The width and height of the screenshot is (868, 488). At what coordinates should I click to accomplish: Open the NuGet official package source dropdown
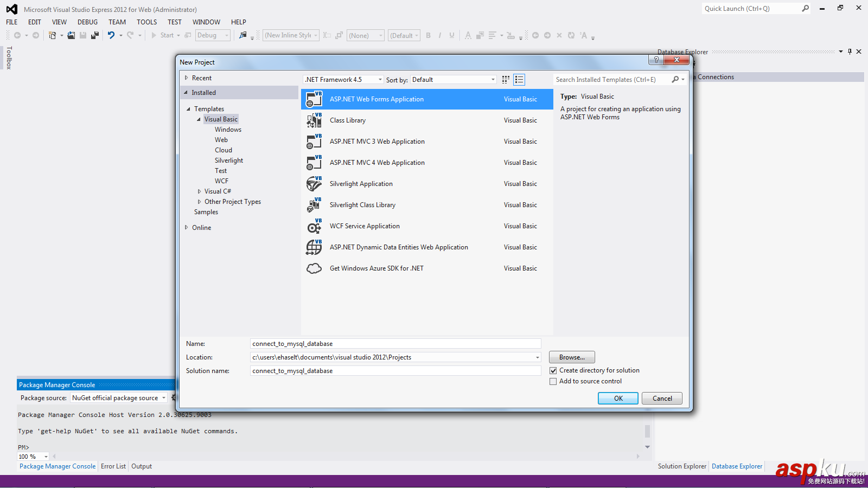pyautogui.click(x=164, y=398)
